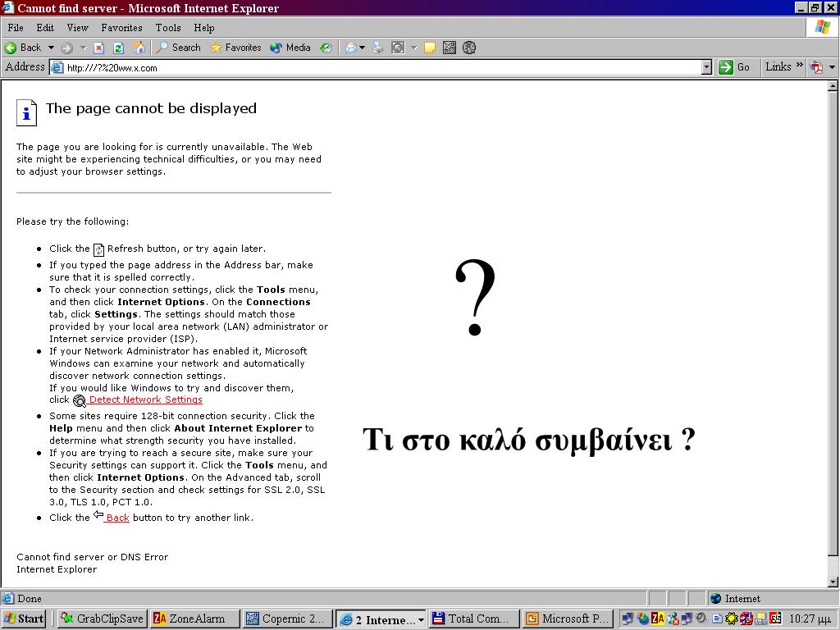Screen dimensions: 840x630
Task: Click the round globe-like last toolbar icon
Action: (x=468, y=48)
